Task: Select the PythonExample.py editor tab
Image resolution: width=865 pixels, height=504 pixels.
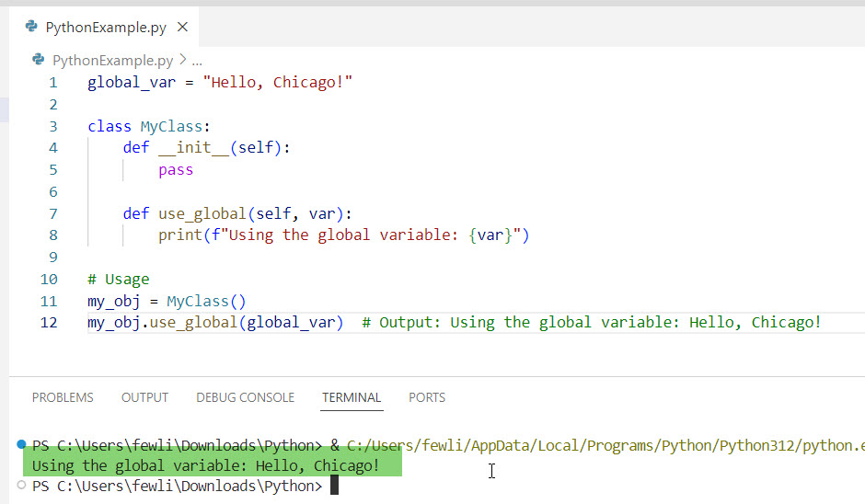Action: point(104,27)
